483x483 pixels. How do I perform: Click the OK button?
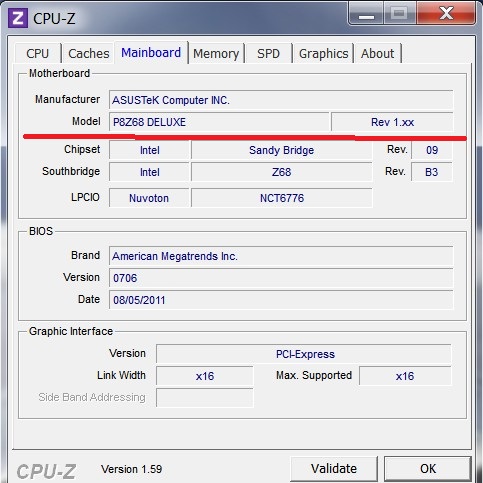pyautogui.click(x=428, y=468)
